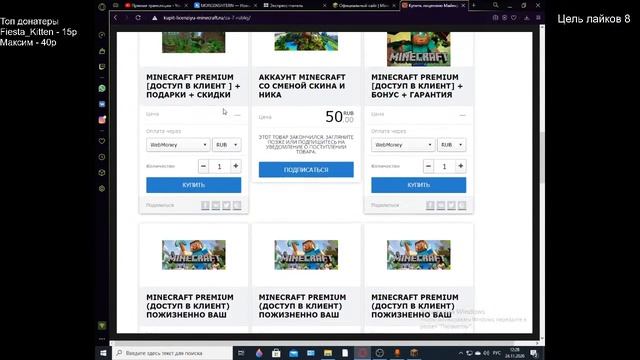This screenshot has width=640, height=360.
Task: Open a new browser tab
Action: [474, 5]
